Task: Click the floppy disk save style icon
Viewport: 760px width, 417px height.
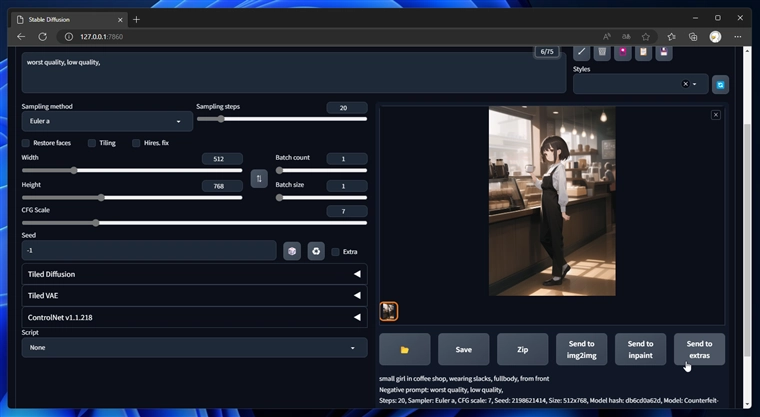Action: [x=664, y=52]
